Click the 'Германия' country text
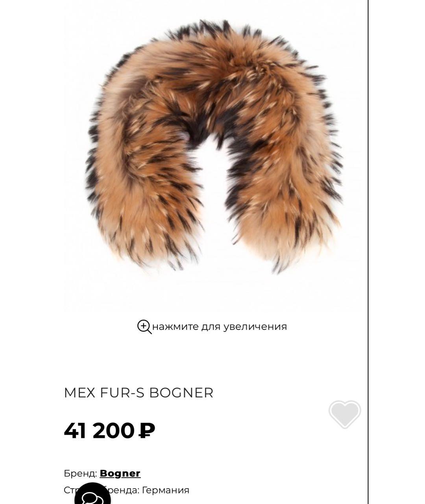Viewport: 425px width, 504px height. coord(166,490)
